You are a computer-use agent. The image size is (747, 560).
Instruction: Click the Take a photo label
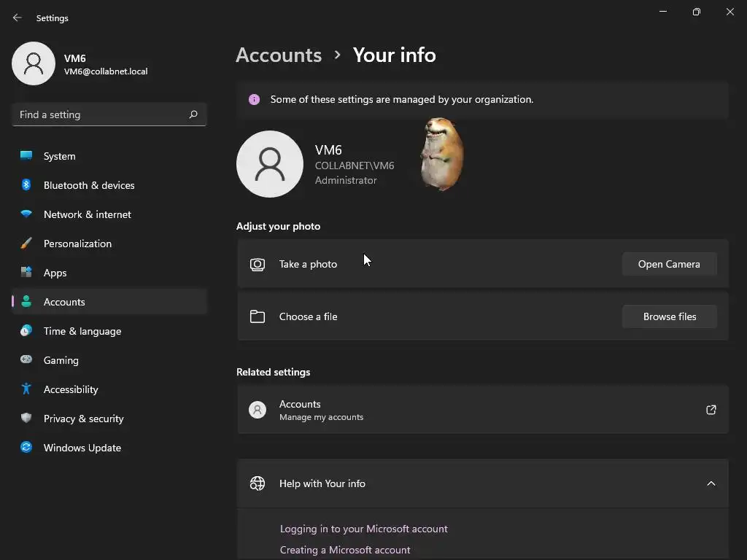click(x=309, y=264)
